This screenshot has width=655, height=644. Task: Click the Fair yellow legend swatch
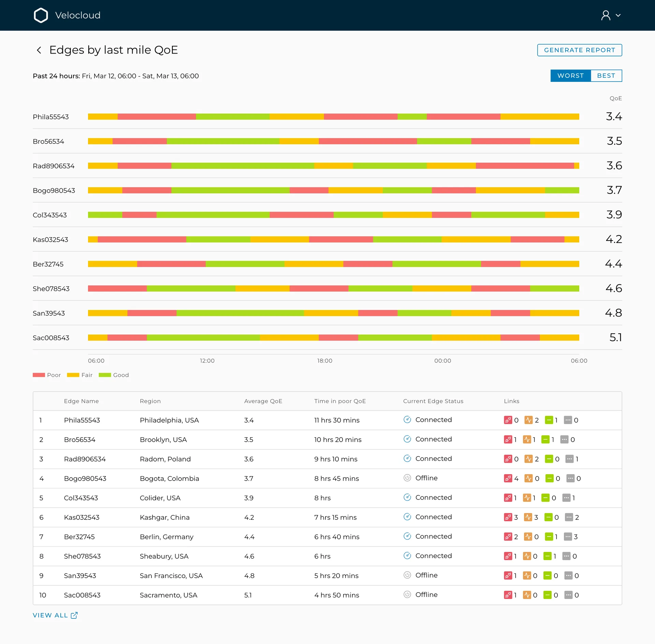(x=73, y=375)
